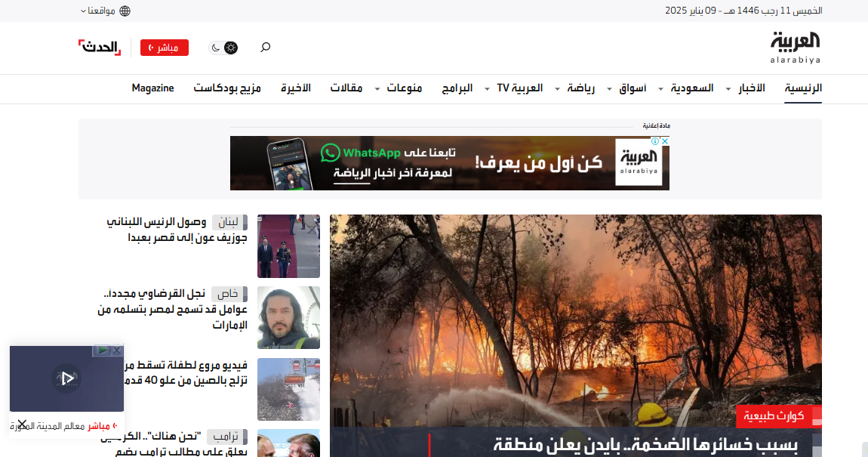Expand the منوعات dropdown arrow
The width and height of the screenshot is (868, 457).
point(377,89)
